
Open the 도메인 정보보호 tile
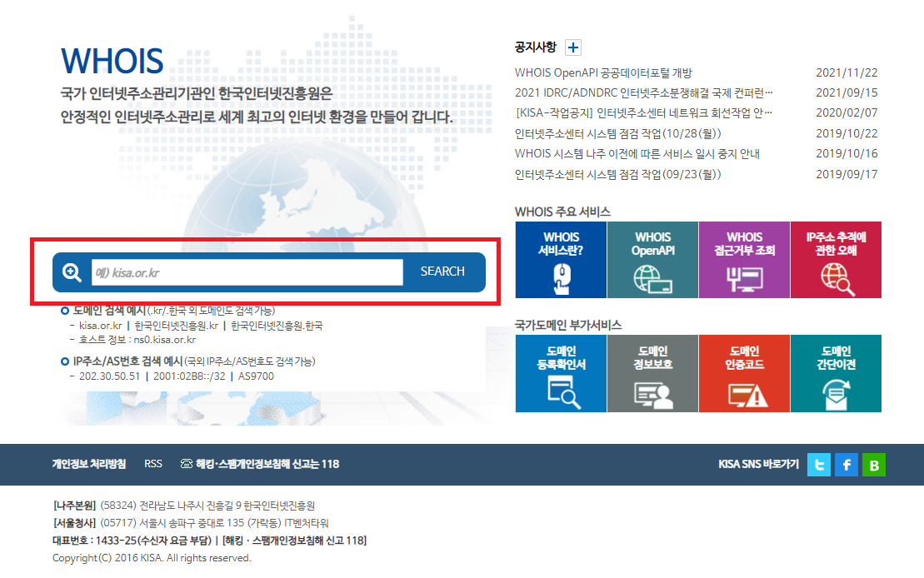click(652, 374)
